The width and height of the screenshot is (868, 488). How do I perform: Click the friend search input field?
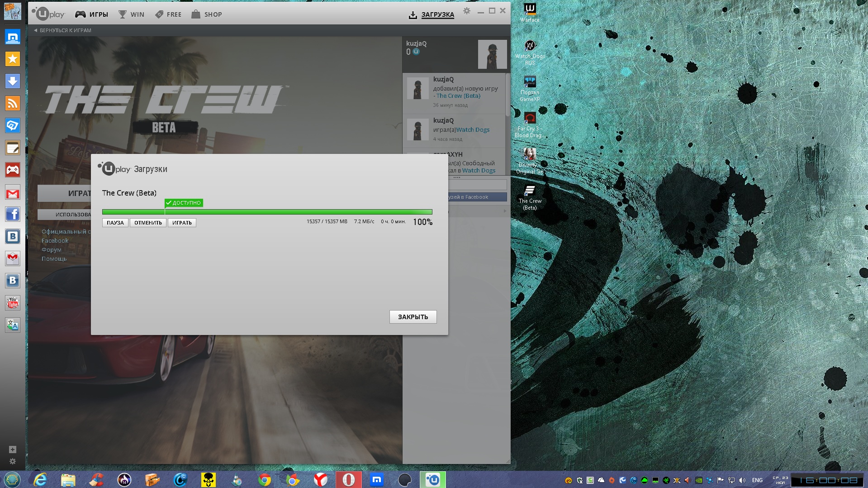pyautogui.click(x=477, y=185)
